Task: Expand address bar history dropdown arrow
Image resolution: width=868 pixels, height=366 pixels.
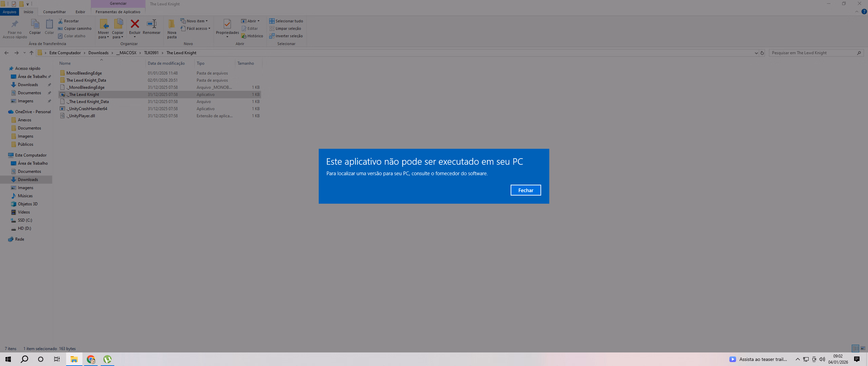Action: pyautogui.click(x=756, y=53)
